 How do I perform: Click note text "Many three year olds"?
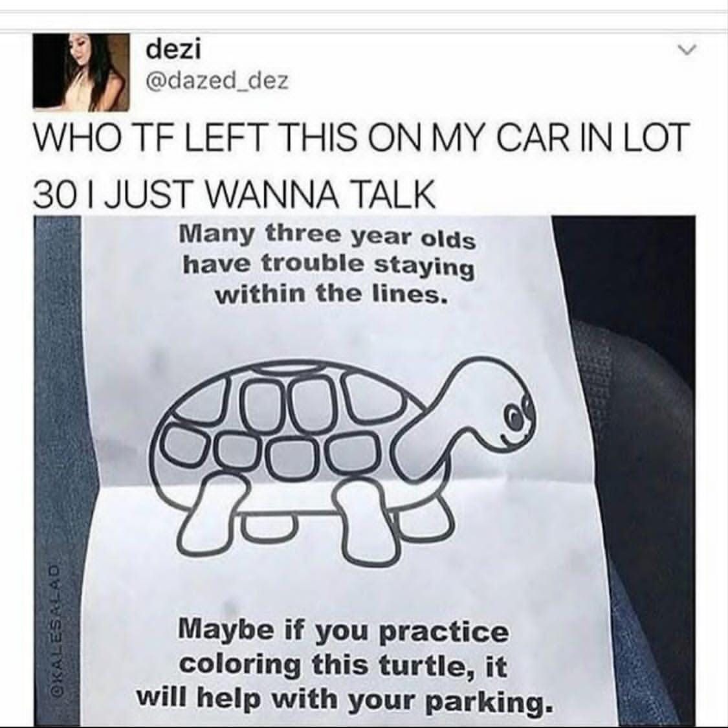[328, 236]
